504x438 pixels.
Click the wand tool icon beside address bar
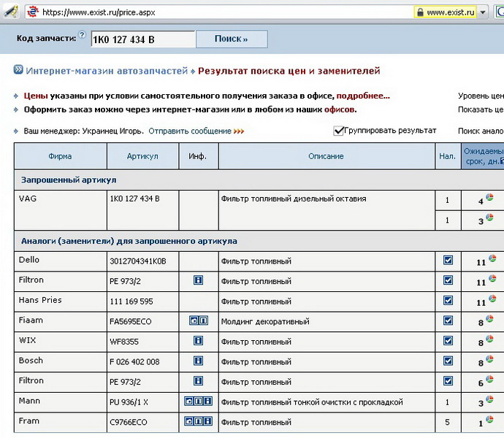[x=11, y=12]
